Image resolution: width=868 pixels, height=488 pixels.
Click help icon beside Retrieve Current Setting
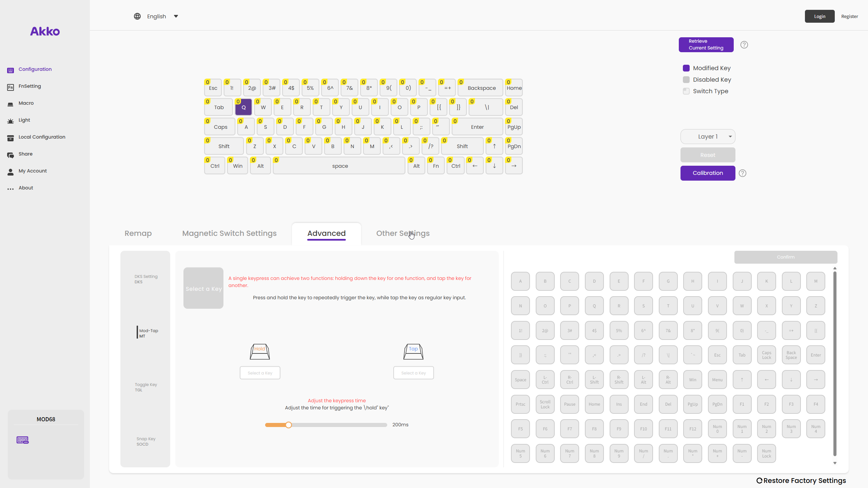pyautogui.click(x=744, y=45)
